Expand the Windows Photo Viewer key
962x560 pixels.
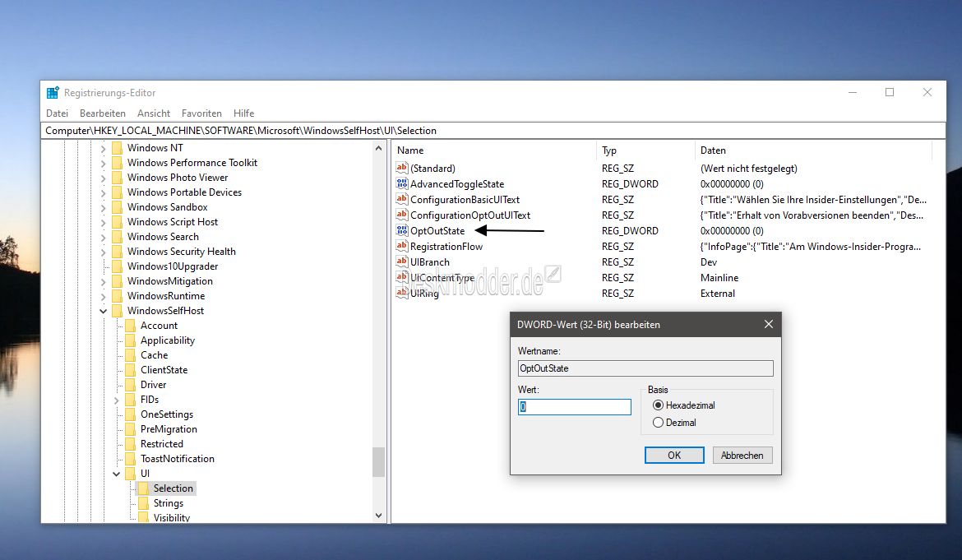[x=103, y=178]
